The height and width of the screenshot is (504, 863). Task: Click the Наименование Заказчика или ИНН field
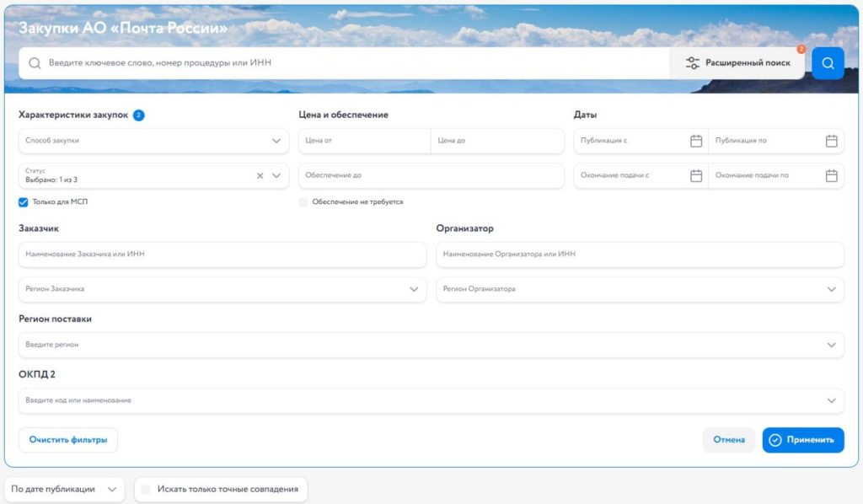[x=222, y=255]
